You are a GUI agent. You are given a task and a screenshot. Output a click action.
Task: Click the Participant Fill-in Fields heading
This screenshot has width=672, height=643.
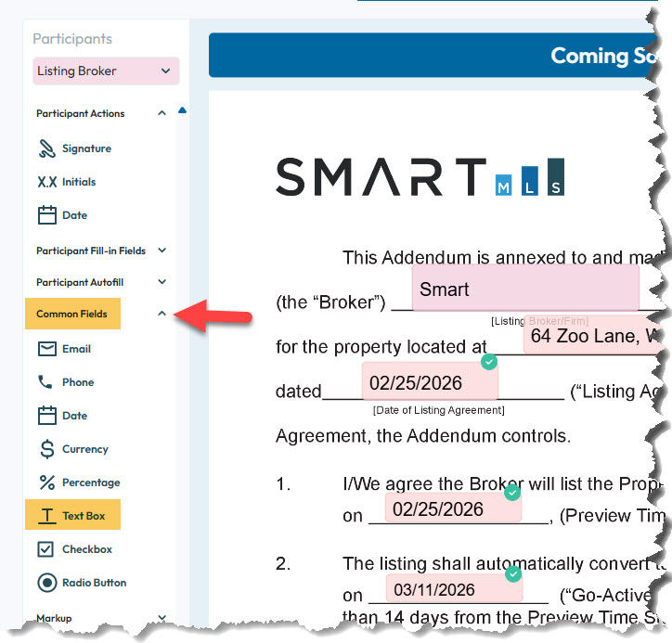(91, 251)
